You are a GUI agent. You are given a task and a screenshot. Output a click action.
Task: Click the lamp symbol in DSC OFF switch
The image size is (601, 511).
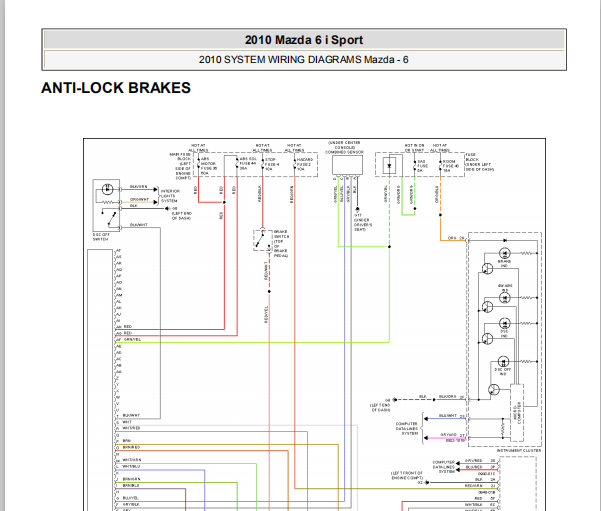click(x=107, y=189)
